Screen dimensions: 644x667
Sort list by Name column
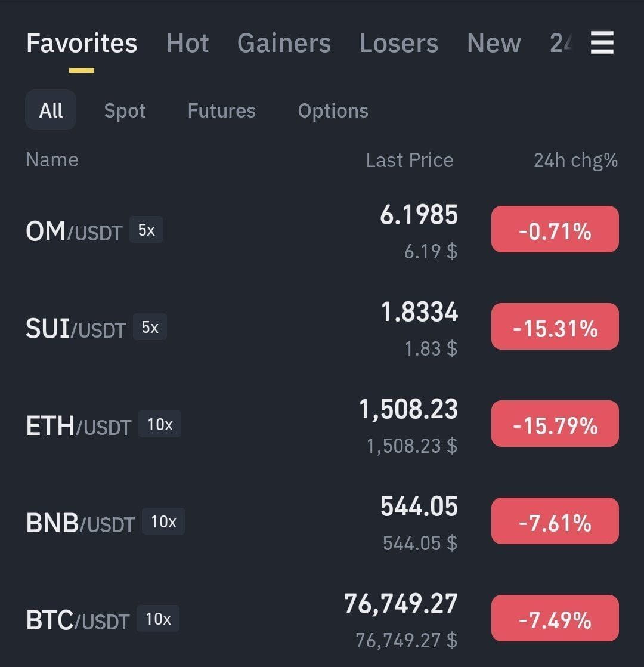tap(52, 160)
